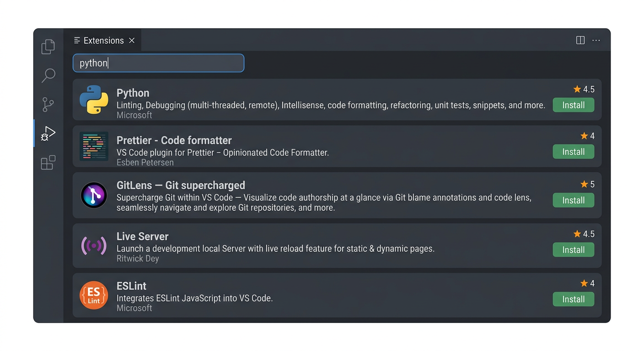Install Prettier - Code formatter
The height and width of the screenshot is (351, 644).
573,152
